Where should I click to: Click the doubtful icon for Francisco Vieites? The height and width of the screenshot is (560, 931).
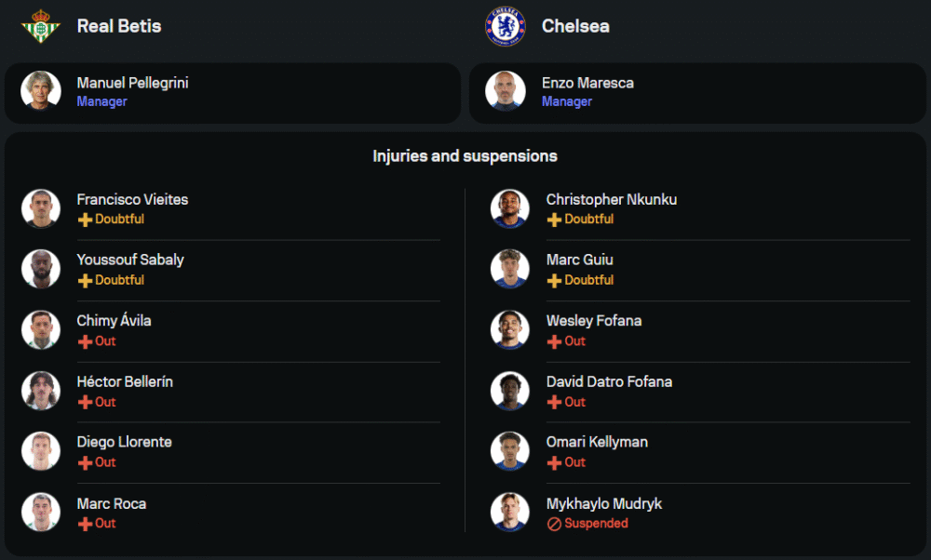click(x=85, y=220)
